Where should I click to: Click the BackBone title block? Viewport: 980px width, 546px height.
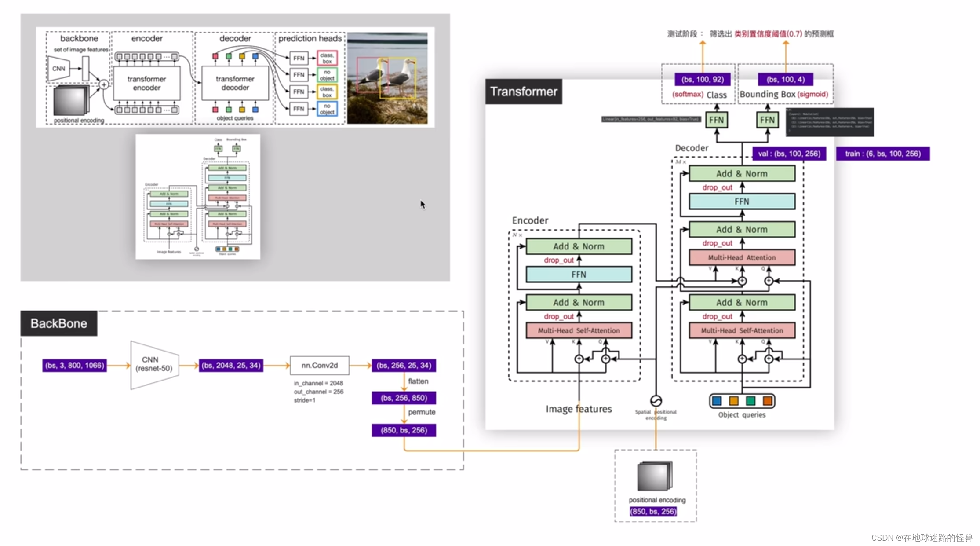click(x=58, y=323)
